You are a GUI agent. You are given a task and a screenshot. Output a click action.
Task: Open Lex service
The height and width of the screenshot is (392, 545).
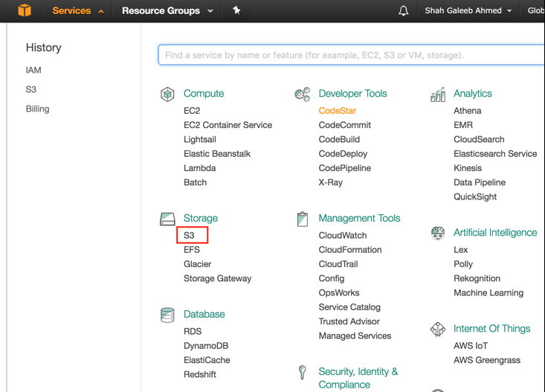pos(460,250)
